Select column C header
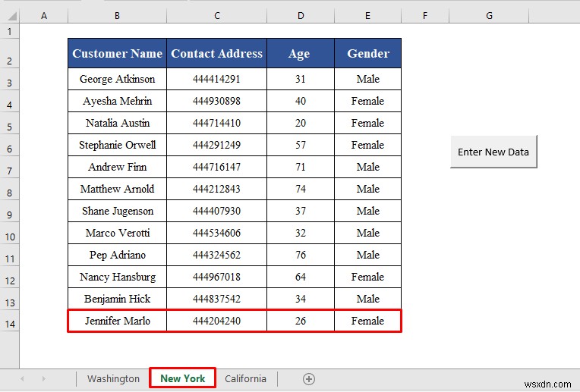Image resolution: width=580 pixels, height=392 pixels. (x=217, y=15)
